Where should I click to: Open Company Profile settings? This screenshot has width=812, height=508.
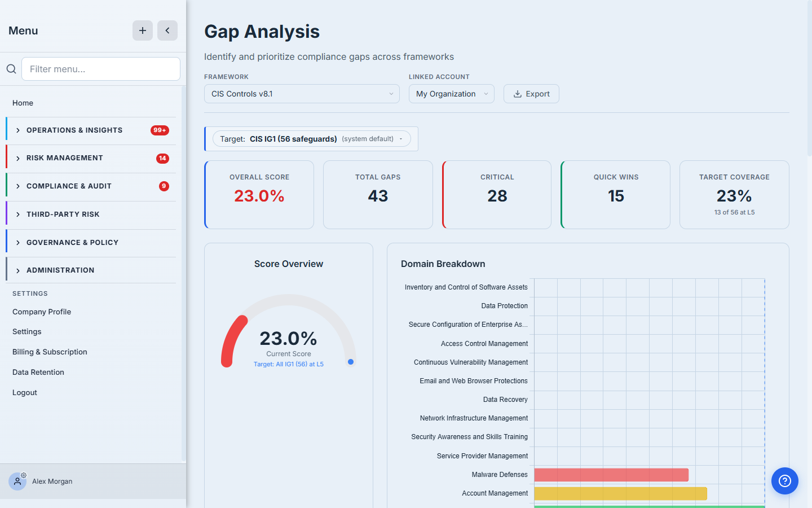pyautogui.click(x=42, y=312)
